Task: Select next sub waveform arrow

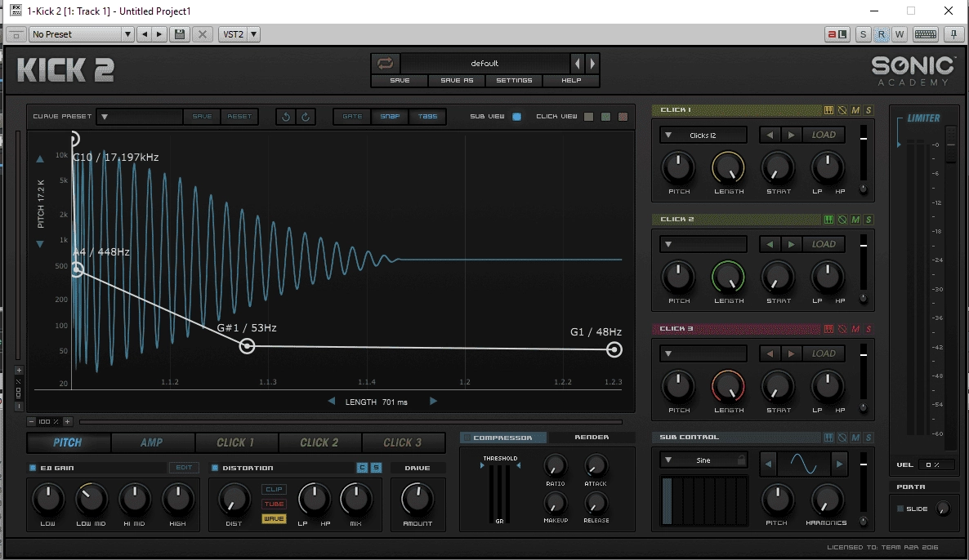Action: tap(839, 464)
